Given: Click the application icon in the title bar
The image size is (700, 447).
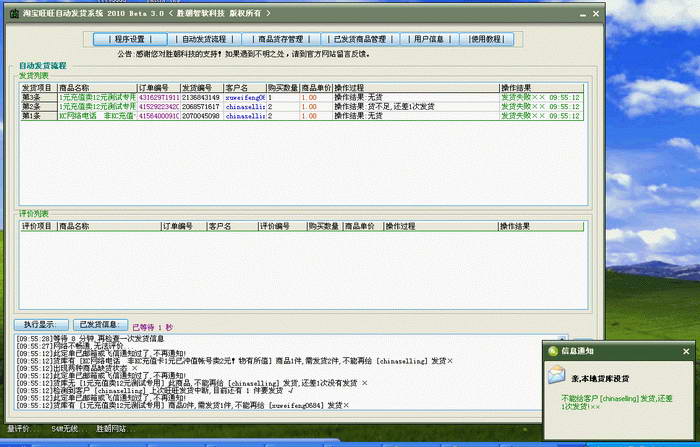Looking at the screenshot, I should pos(14,14).
